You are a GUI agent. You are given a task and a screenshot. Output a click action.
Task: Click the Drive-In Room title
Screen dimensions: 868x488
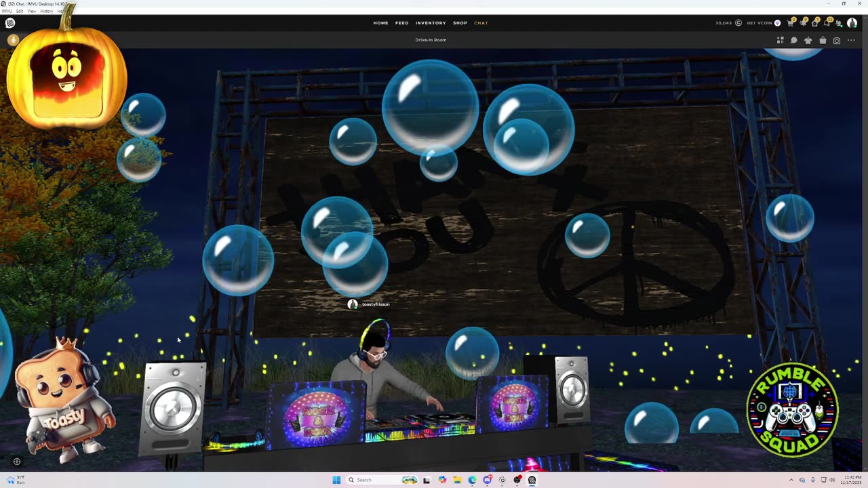(431, 40)
